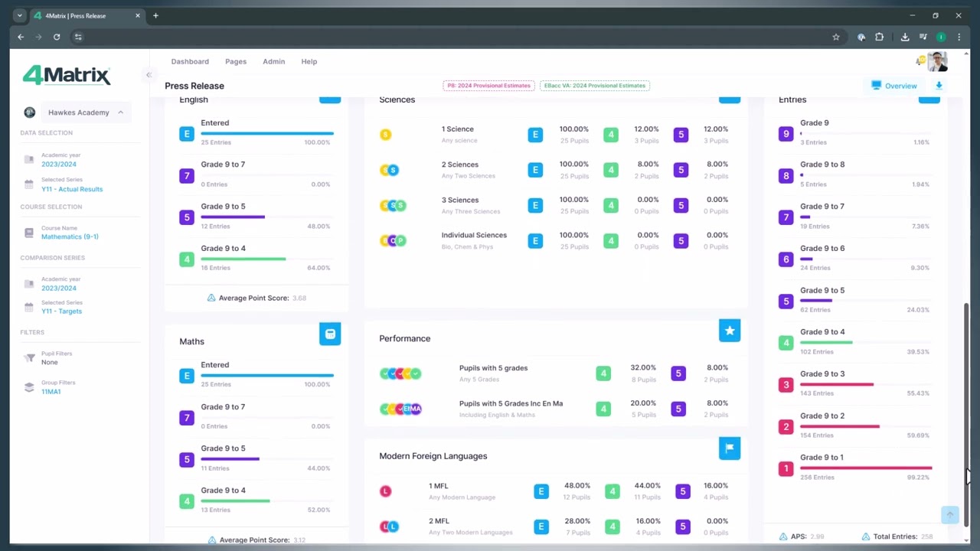Click the page vertical scrollbar
The height and width of the screenshot is (551, 980).
(x=966, y=413)
